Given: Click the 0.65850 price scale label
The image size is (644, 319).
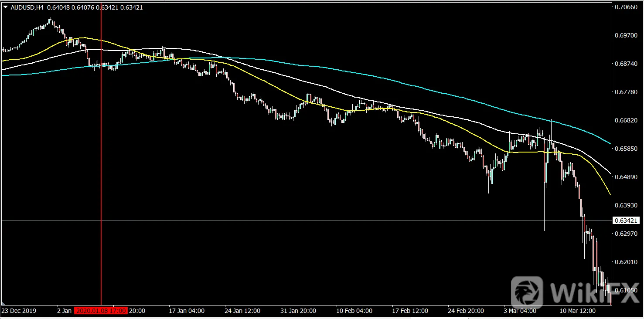Looking at the screenshot, I should [626, 149].
